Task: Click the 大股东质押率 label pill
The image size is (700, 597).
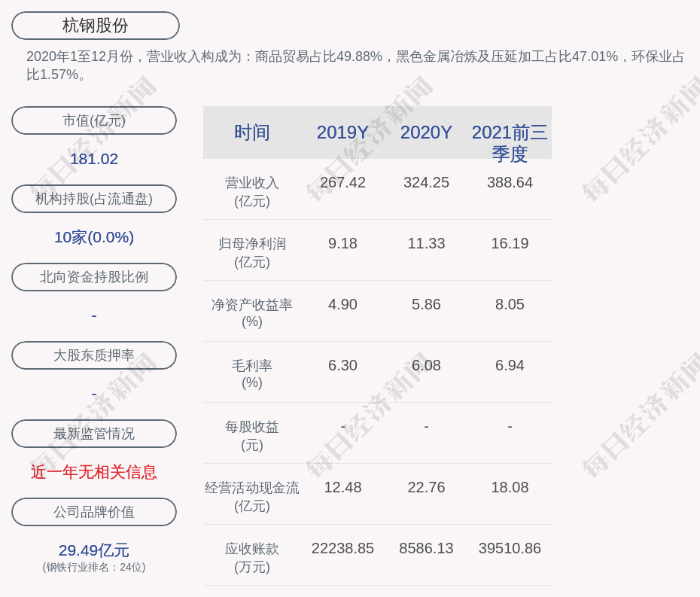Action: click(x=94, y=355)
